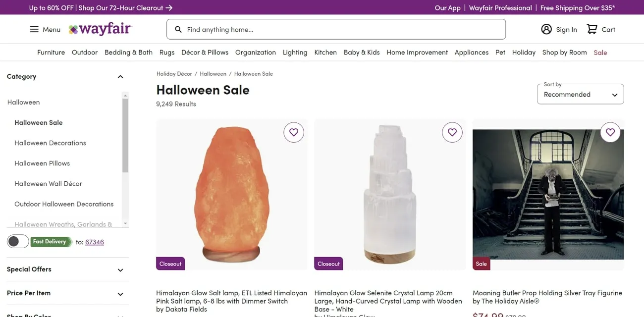
Task: Heart the Moaning Butler Prop
Action: tap(610, 132)
